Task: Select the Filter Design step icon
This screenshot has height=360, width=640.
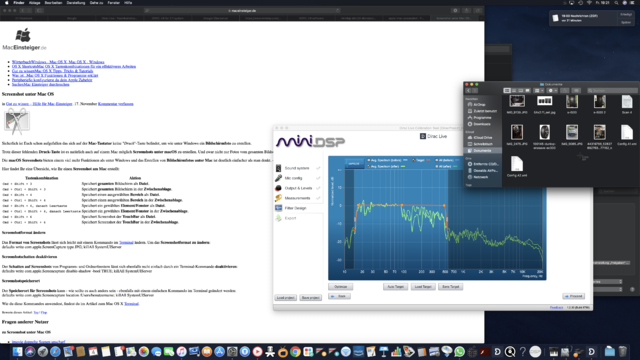Action: pyautogui.click(x=278, y=208)
